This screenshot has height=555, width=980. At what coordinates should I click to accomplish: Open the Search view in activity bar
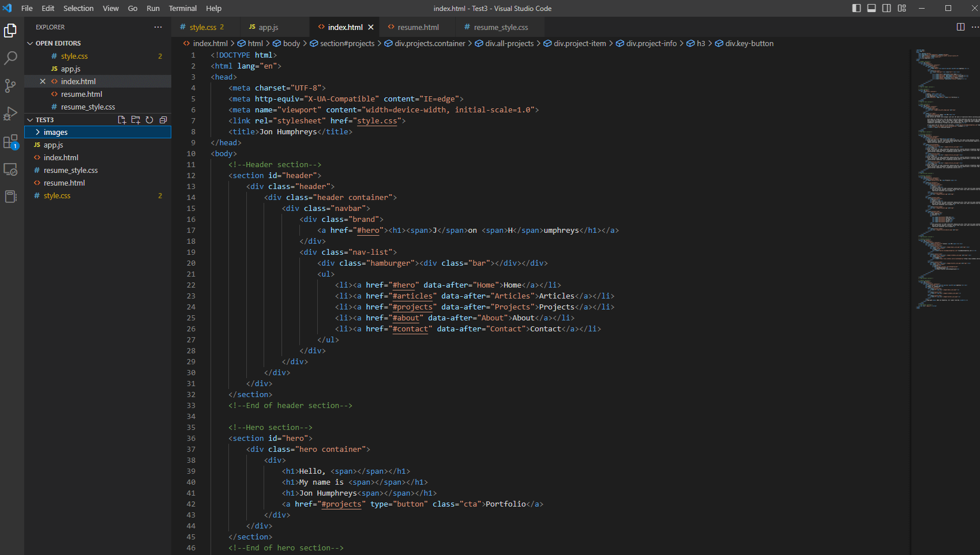10,58
